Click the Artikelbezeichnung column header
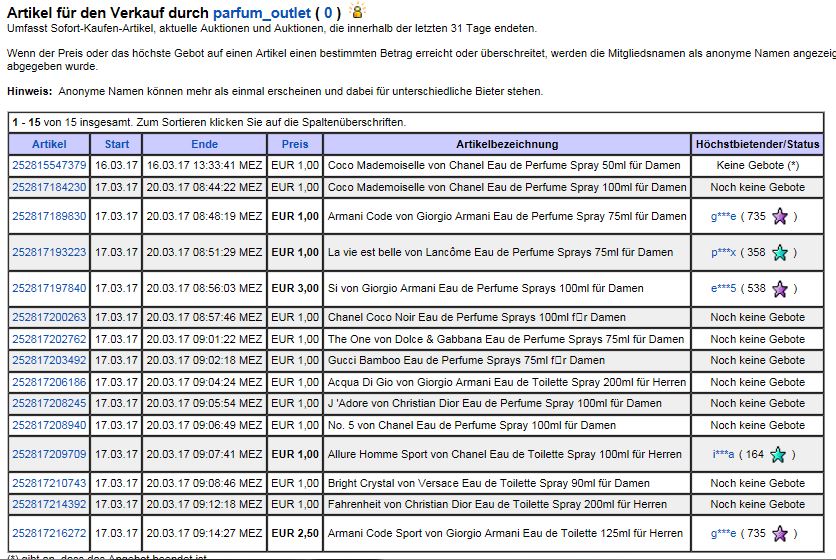The image size is (836, 560). click(x=507, y=144)
